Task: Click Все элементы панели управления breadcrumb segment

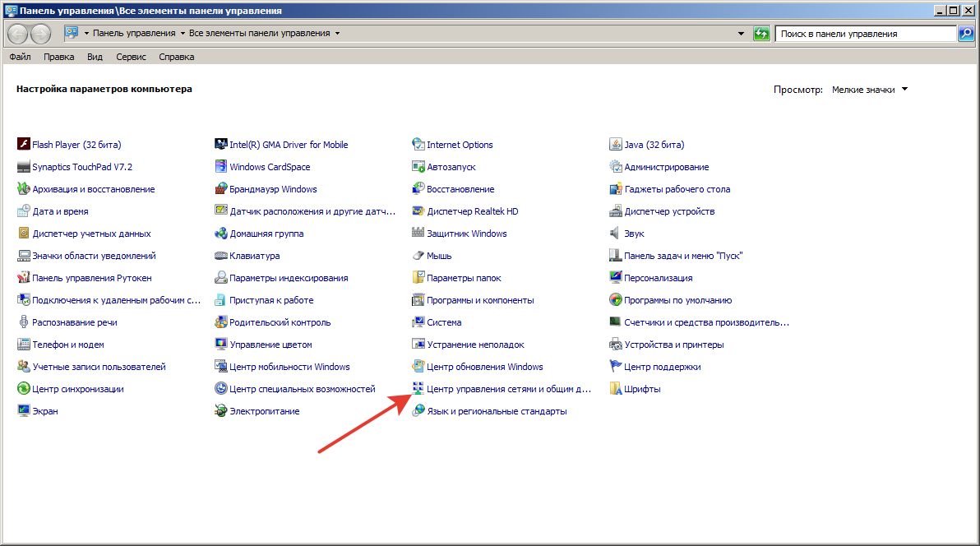Action: tap(259, 33)
